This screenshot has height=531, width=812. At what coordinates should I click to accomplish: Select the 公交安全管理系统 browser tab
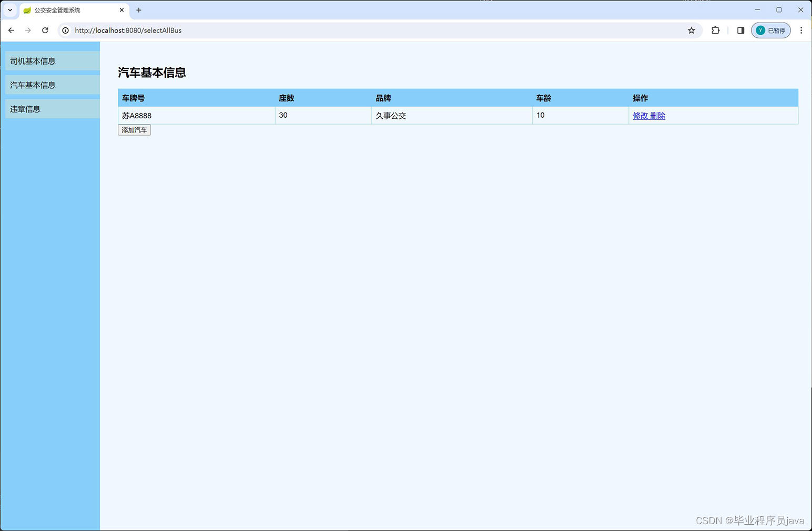tap(74, 10)
